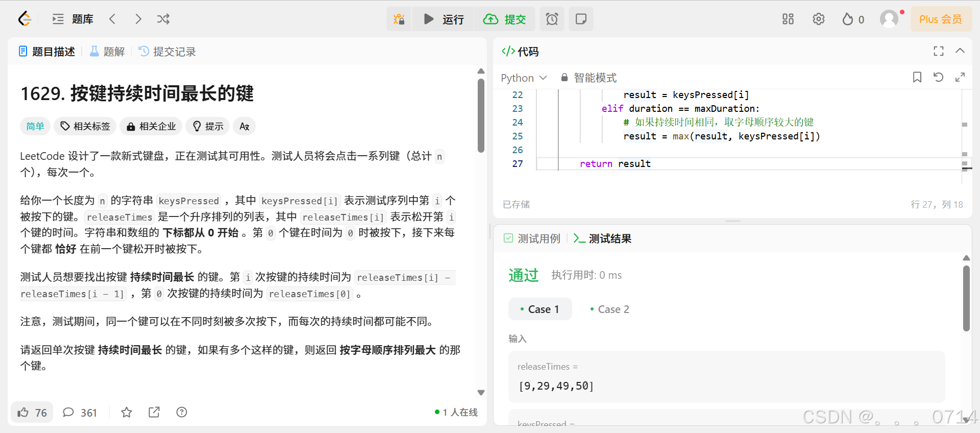The image size is (980, 433).
Task: Click the streak flame icon
Action: tap(848, 19)
